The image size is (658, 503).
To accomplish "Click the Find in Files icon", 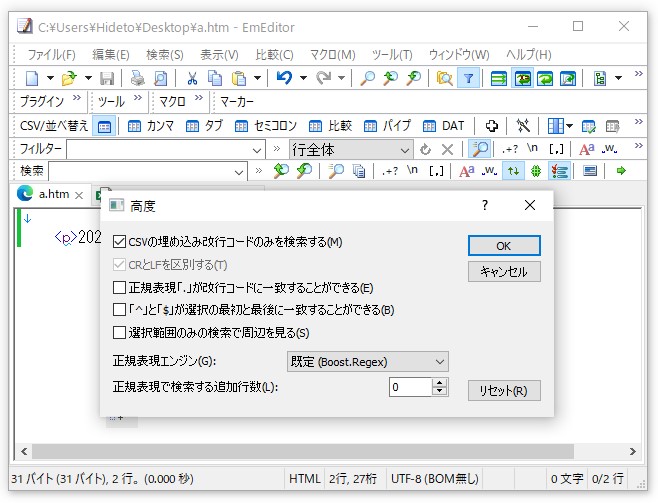I will [x=444, y=78].
